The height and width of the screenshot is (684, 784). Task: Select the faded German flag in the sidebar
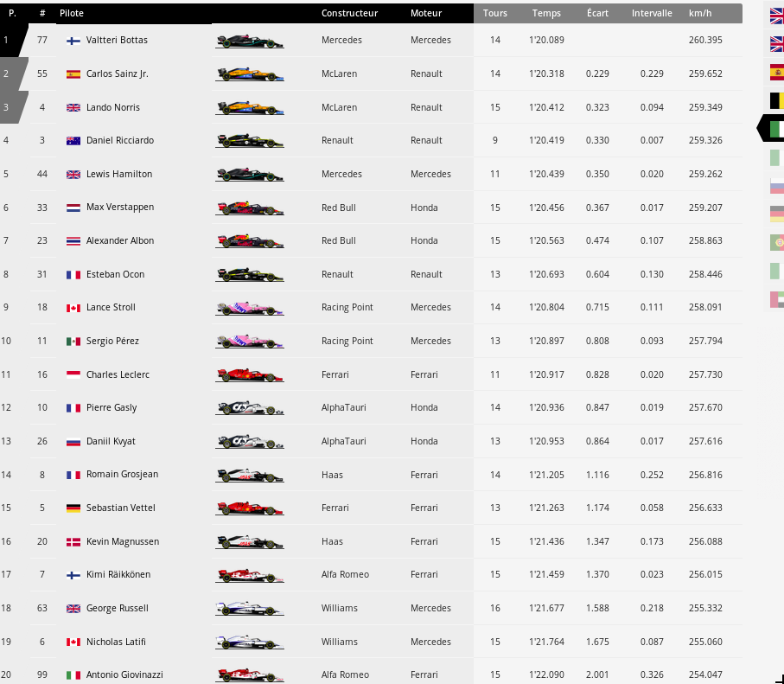(776, 214)
